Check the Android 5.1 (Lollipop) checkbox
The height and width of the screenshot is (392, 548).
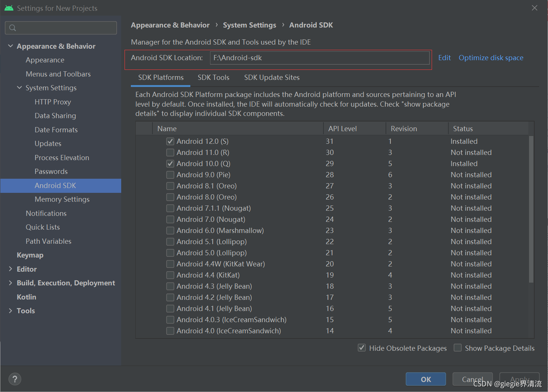click(170, 242)
